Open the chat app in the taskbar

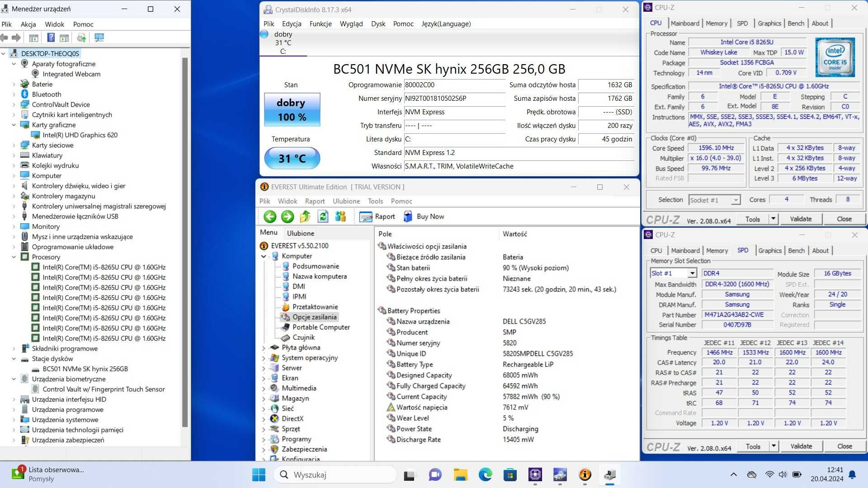(x=435, y=475)
